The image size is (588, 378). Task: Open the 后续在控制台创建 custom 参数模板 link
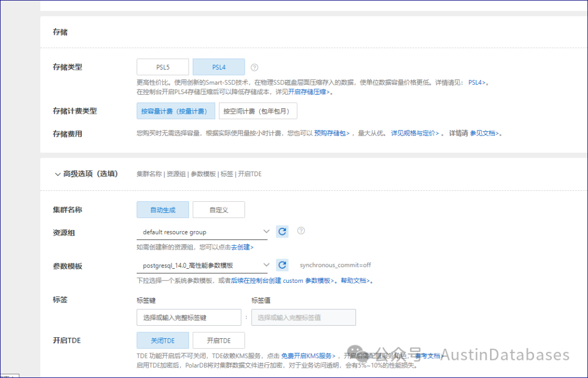(283, 281)
